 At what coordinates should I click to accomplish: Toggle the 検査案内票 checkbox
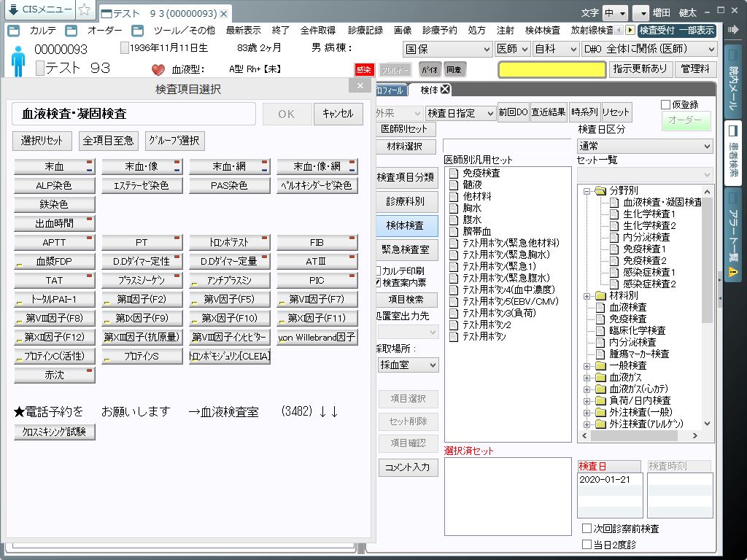click(x=379, y=282)
